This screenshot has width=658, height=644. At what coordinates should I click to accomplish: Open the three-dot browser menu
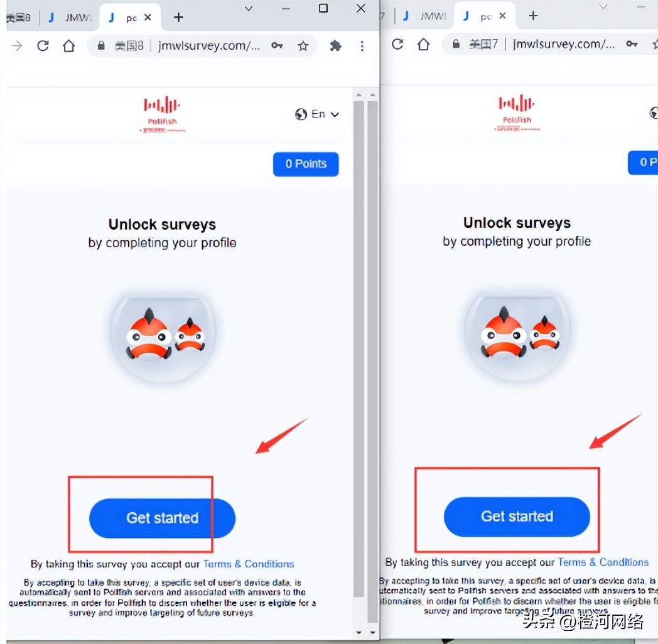point(362,46)
